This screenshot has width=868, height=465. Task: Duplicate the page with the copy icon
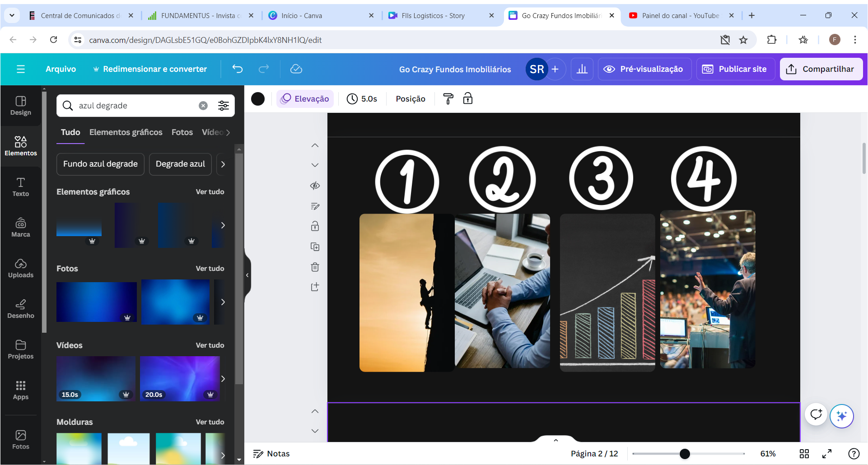315,247
